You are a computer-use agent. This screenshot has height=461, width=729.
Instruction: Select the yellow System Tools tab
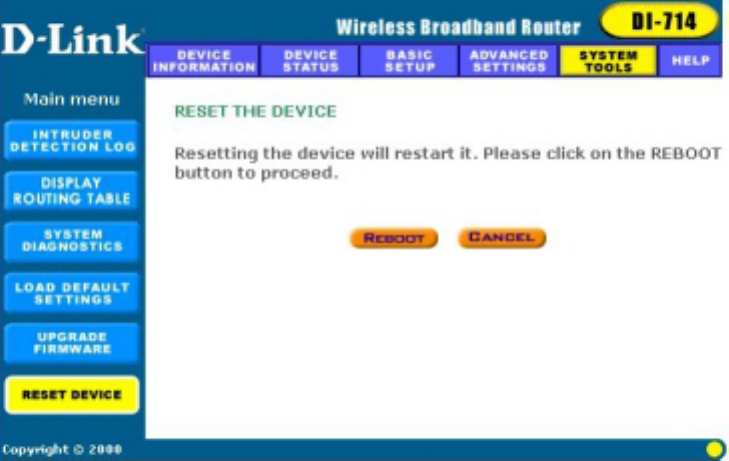pyautogui.click(x=608, y=61)
